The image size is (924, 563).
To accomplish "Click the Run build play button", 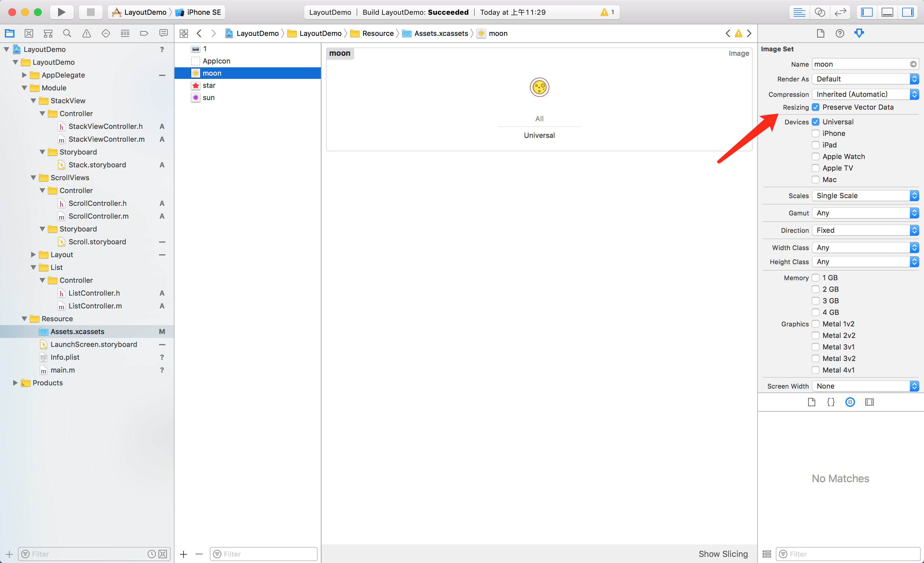I will 61,12.
